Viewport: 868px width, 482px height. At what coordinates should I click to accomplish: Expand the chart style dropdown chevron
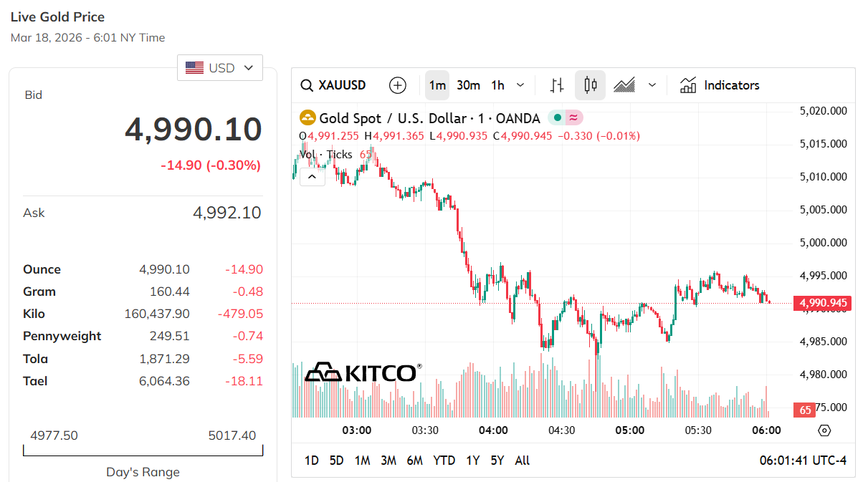click(652, 85)
